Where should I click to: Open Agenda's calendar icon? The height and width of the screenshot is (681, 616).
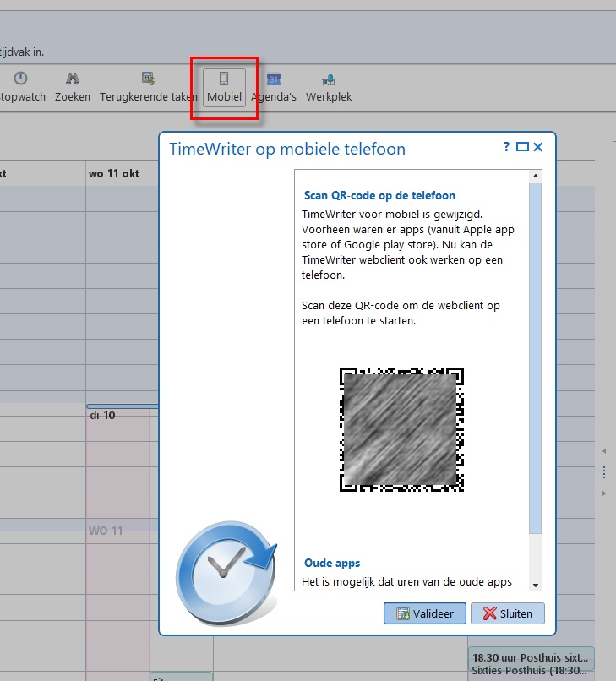tap(274, 79)
